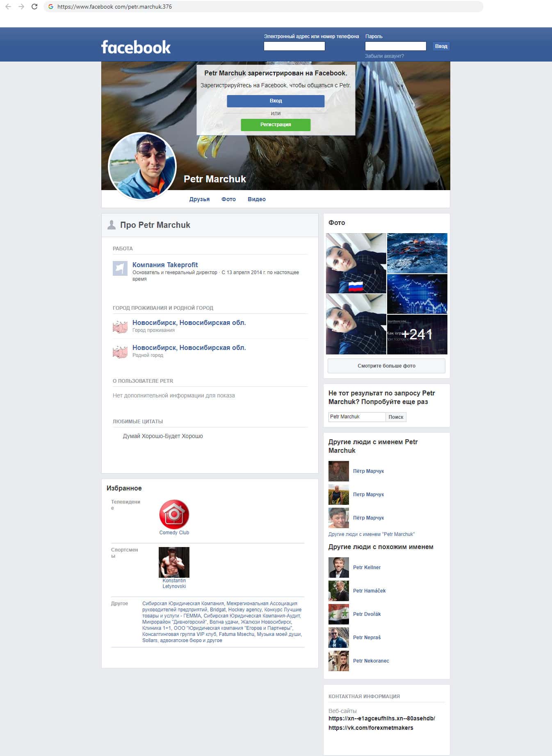This screenshot has height=756, width=552.
Task: Click the blue Вход button in popup
Action: coord(276,101)
